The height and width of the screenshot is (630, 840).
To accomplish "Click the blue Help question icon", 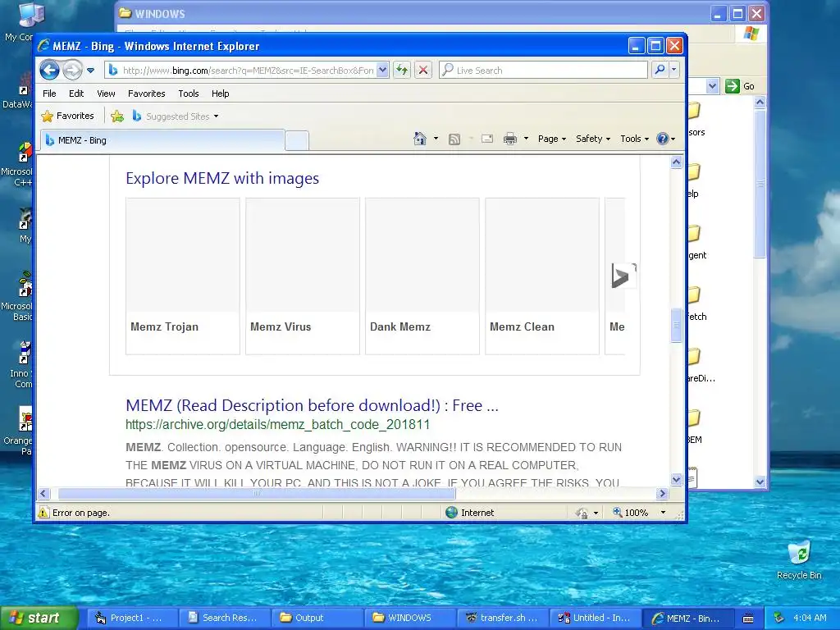I will (x=663, y=139).
